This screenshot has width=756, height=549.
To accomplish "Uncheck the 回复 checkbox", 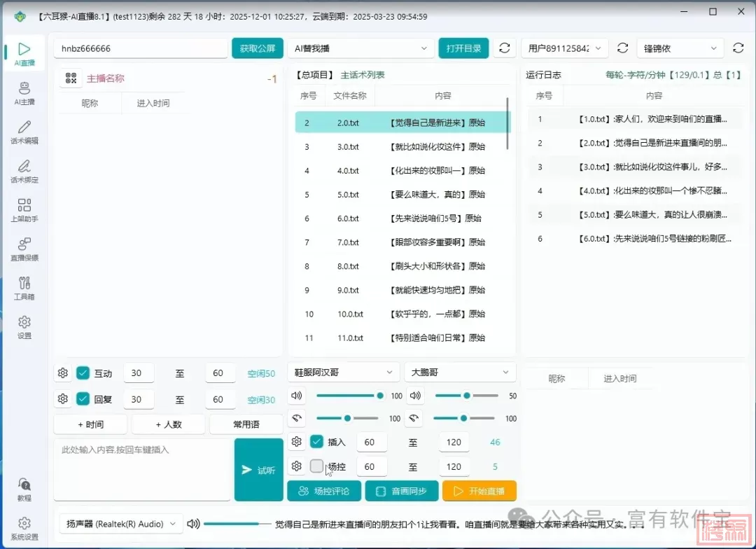I will pyautogui.click(x=83, y=399).
